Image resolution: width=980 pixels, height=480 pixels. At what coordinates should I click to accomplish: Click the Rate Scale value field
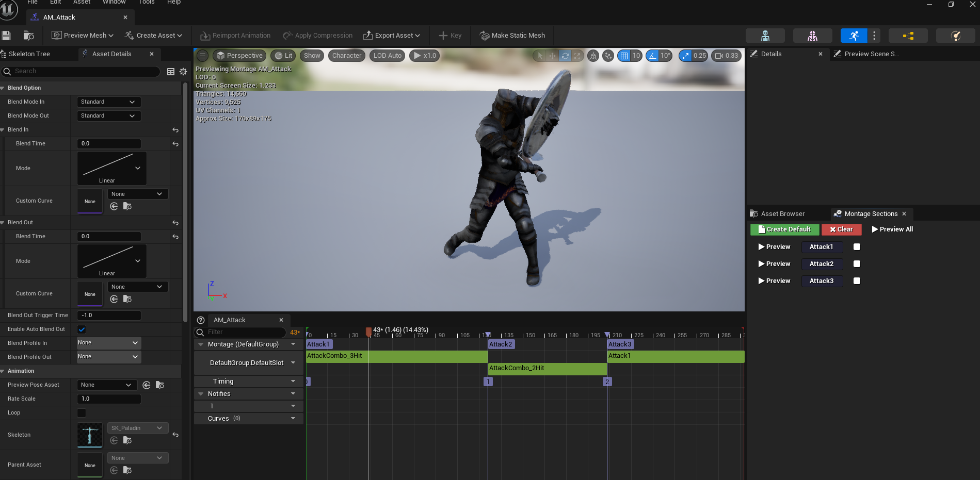[109, 399]
